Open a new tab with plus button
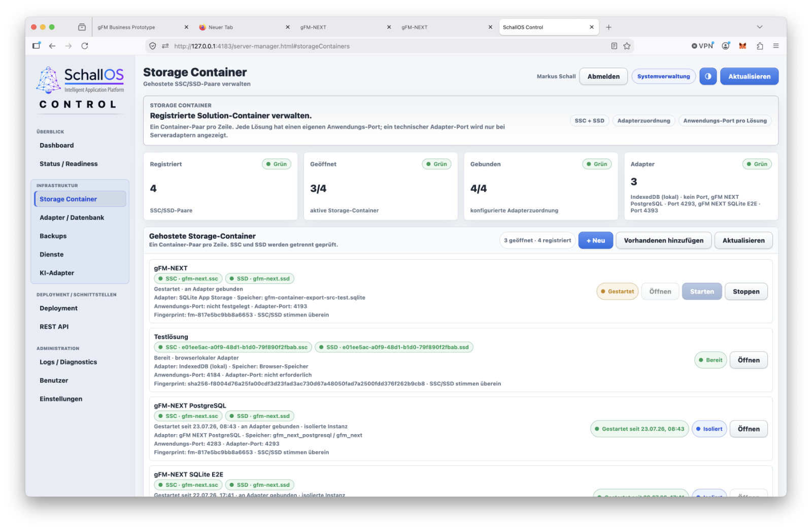 (x=608, y=27)
